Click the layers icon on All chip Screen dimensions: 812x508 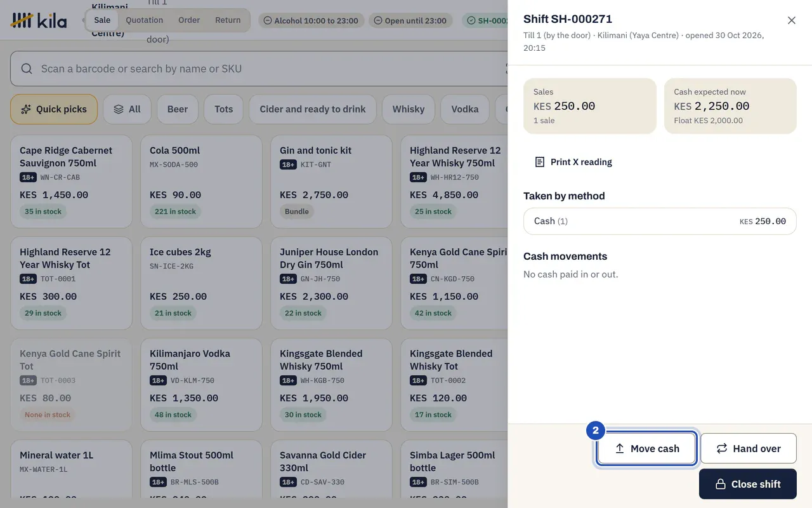tap(119, 109)
